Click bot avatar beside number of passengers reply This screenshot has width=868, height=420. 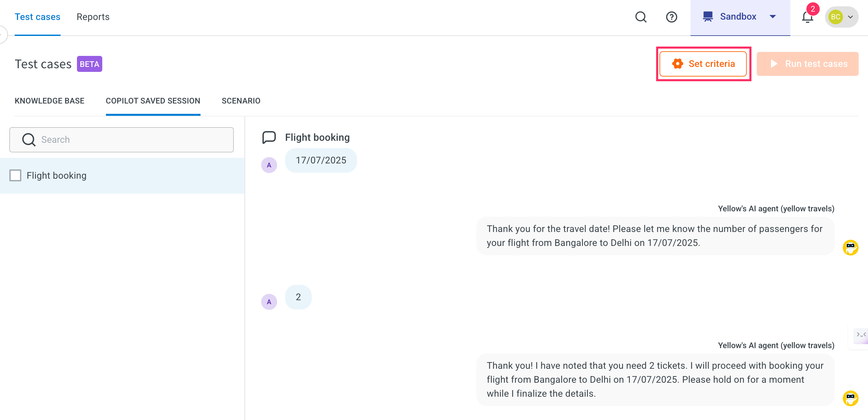(x=850, y=248)
